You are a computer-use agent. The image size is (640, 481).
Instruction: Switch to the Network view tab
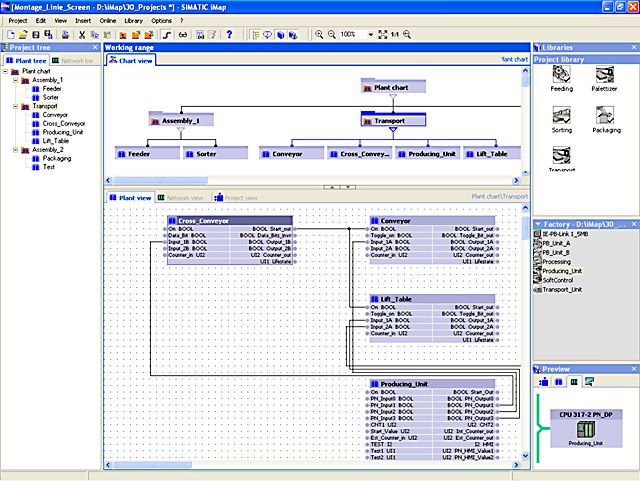point(180,198)
